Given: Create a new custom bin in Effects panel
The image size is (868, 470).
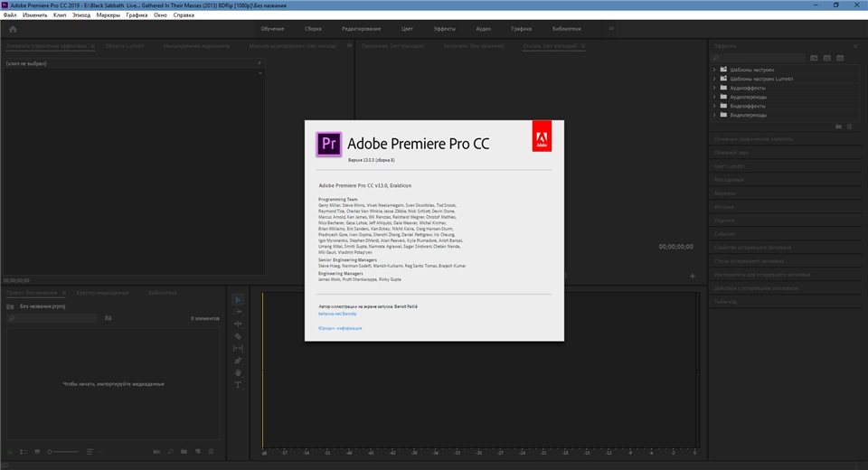Looking at the screenshot, I should click(x=839, y=127).
